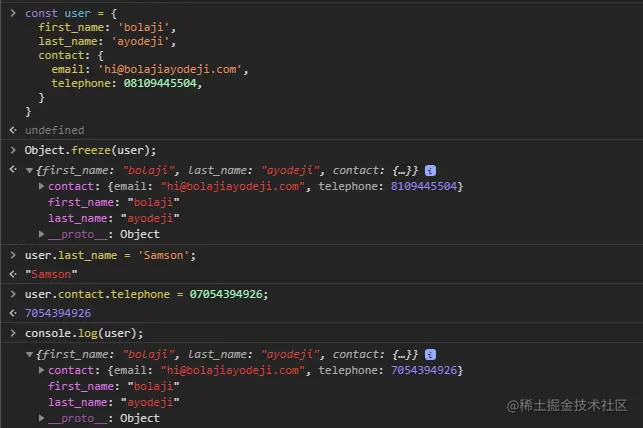Click the user.contact.telephone = 07054394926; command

point(146,294)
